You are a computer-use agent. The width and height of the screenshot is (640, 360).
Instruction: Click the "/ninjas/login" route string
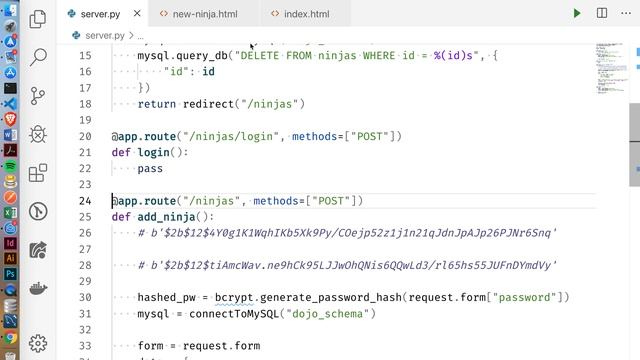tap(231, 136)
